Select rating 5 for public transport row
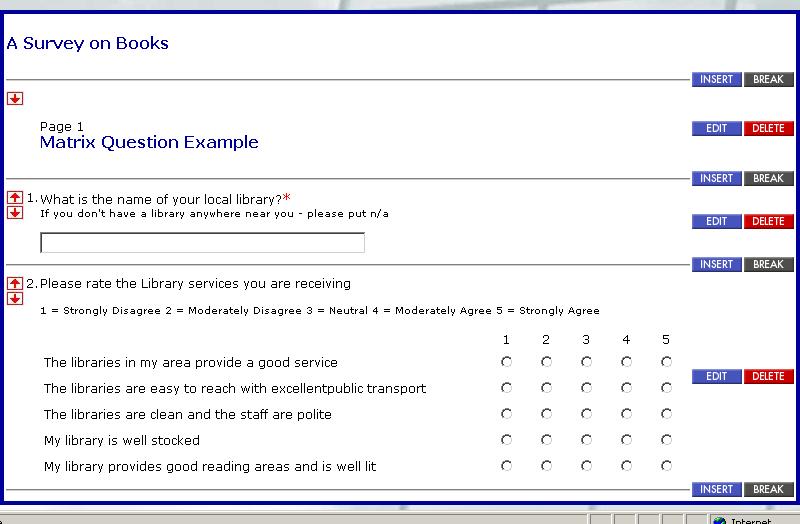 point(666,388)
